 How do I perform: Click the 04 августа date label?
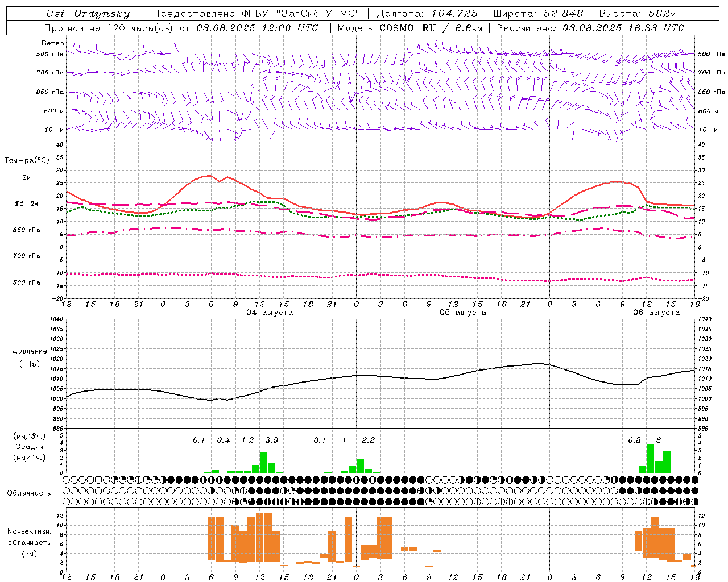pyautogui.click(x=270, y=313)
